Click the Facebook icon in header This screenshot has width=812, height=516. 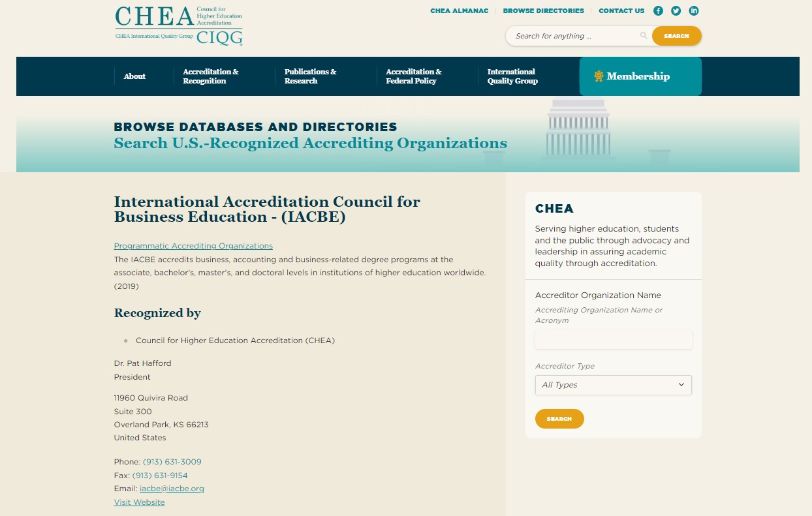click(658, 10)
